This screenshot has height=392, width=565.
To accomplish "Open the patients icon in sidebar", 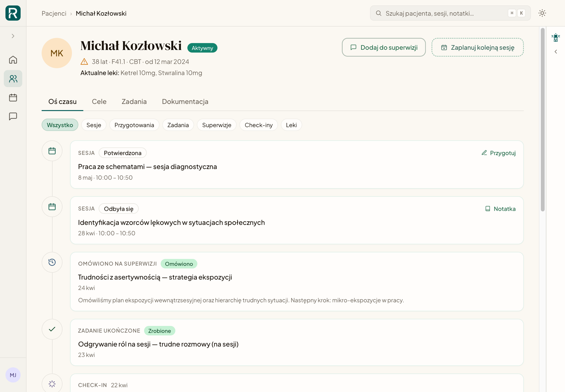I will pyautogui.click(x=13, y=79).
